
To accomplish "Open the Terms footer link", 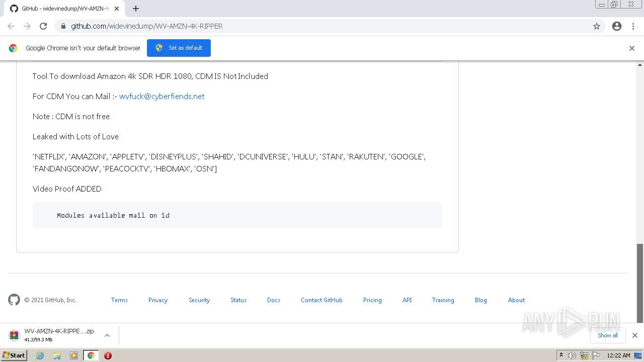I will click(119, 300).
